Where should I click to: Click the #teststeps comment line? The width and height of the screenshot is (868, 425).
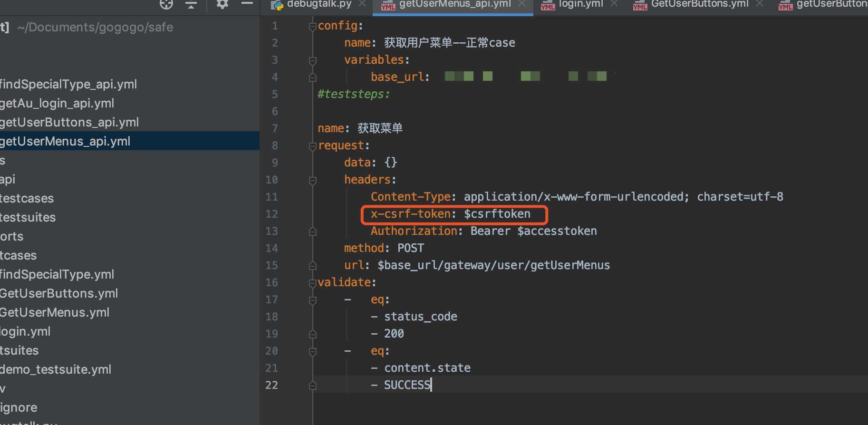tap(354, 94)
